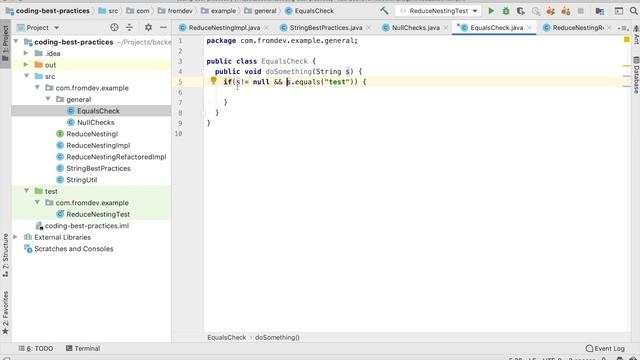Toggle the Ant tool window
This screenshot has width=640, height=360.
(636, 35)
